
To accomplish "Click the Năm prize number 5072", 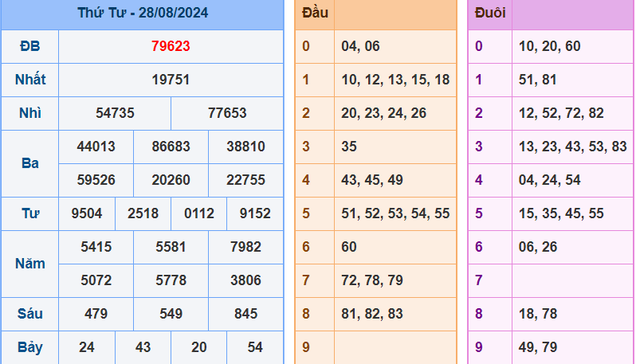I will click(x=96, y=280).
